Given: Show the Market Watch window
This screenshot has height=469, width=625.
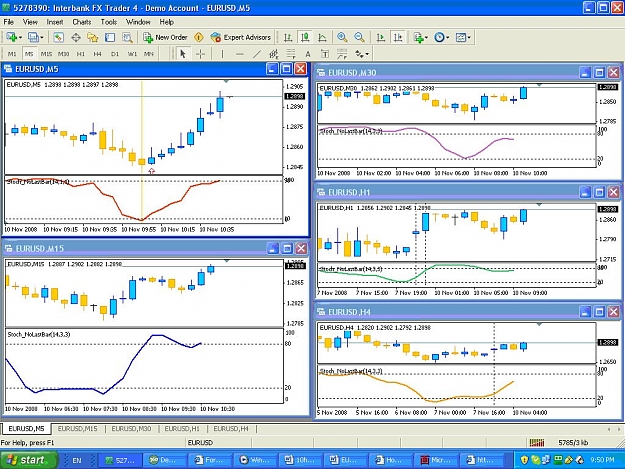Looking at the screenshot, I should point(59,37).
